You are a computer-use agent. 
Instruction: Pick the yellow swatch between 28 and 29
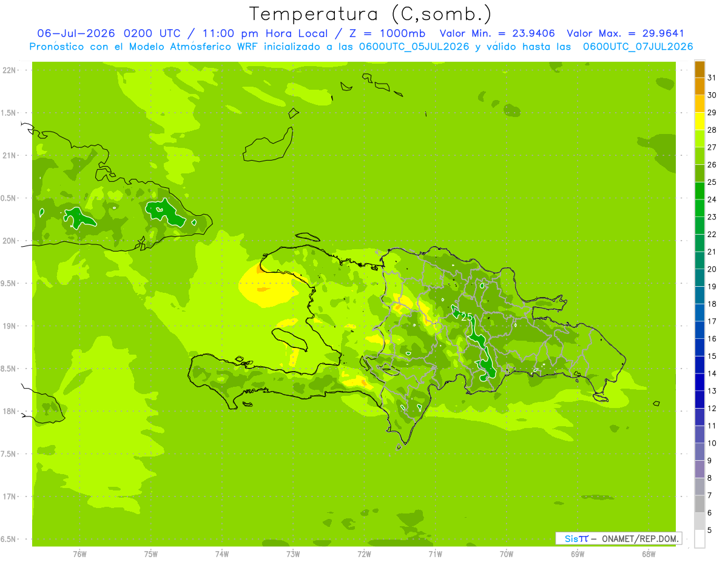click(699, 121)
